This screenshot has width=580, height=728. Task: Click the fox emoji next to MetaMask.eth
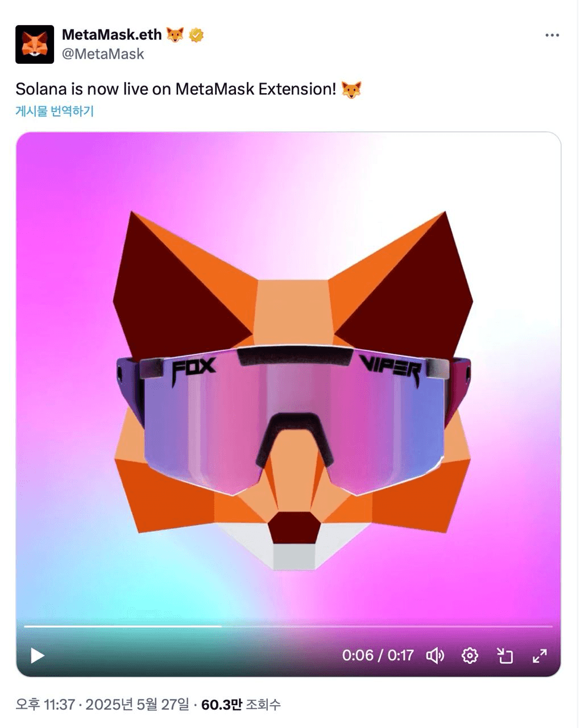coord(175,35)
